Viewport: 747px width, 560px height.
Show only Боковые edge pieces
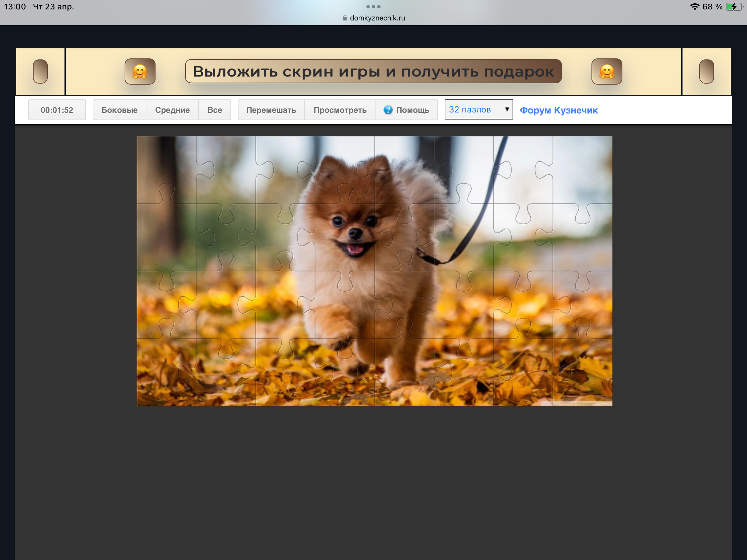point(119,110)
